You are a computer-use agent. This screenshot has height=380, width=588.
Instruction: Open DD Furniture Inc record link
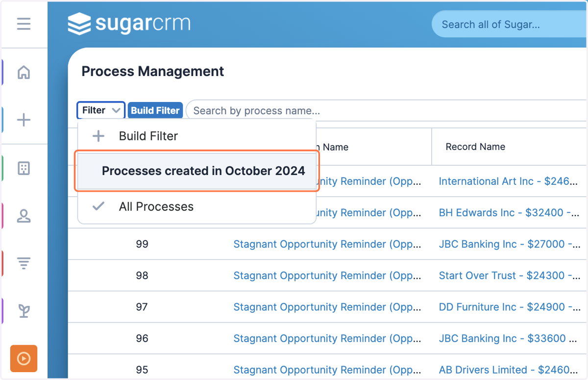point(509,307)
